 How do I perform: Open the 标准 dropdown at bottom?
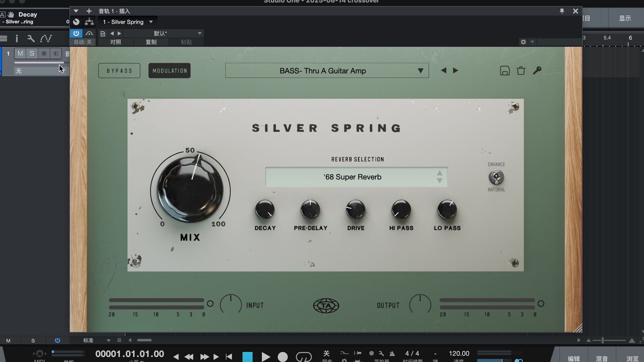click(97, 340)
